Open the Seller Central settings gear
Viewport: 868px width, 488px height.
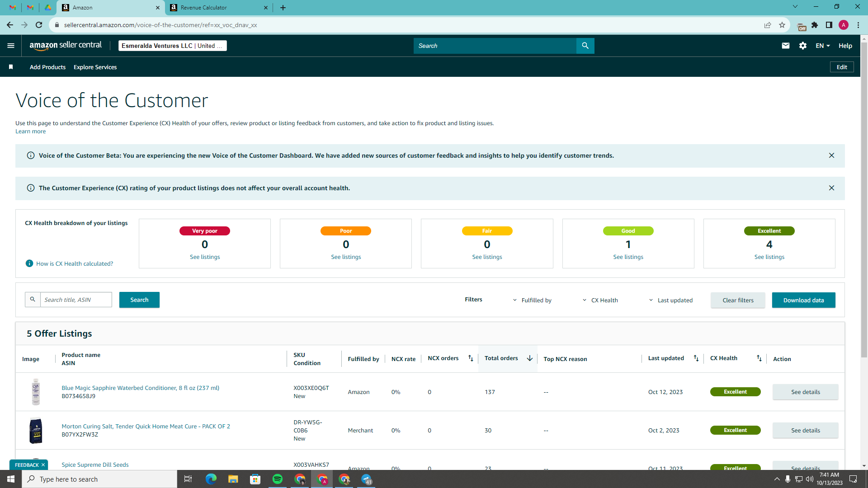click(x=803, y=46)
